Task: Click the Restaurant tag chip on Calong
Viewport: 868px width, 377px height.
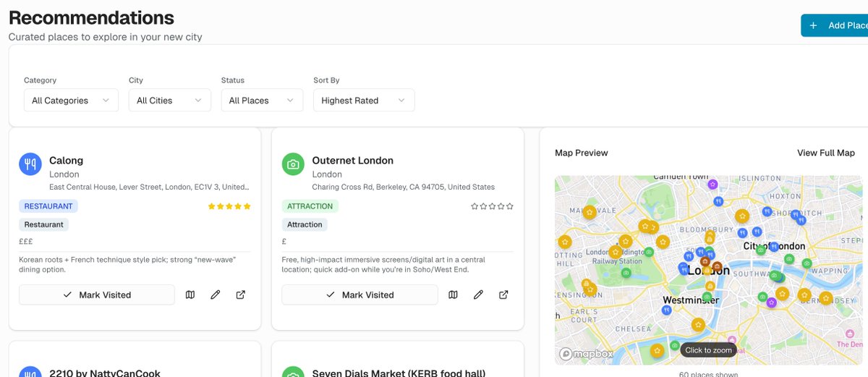Action: [x=43, y=224]
